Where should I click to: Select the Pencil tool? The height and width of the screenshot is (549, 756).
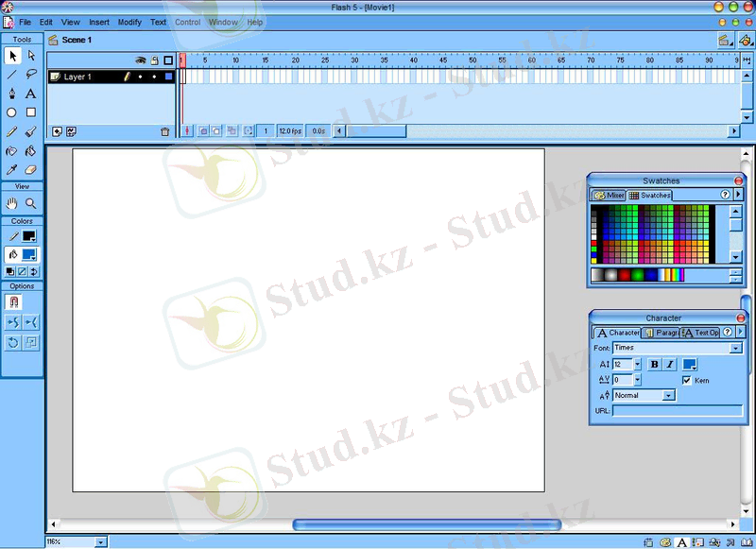coord(12,131)
